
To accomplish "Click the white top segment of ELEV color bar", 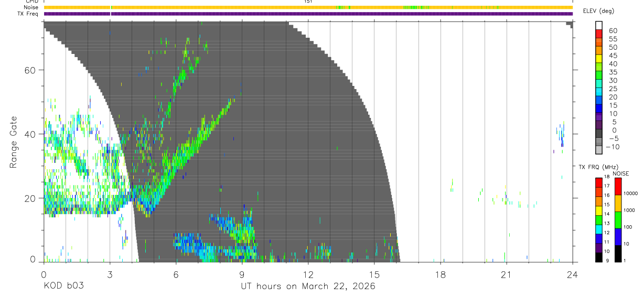I will coord(599,25).
